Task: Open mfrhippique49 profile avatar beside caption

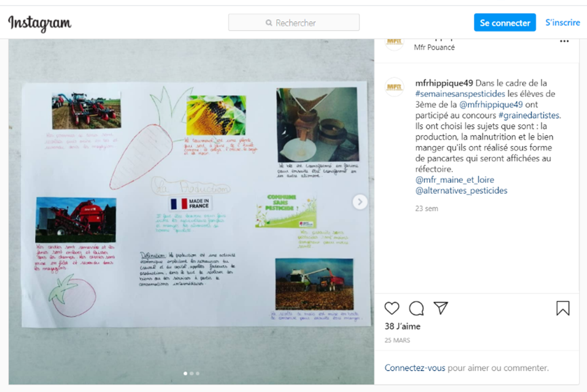Action: 394,87
